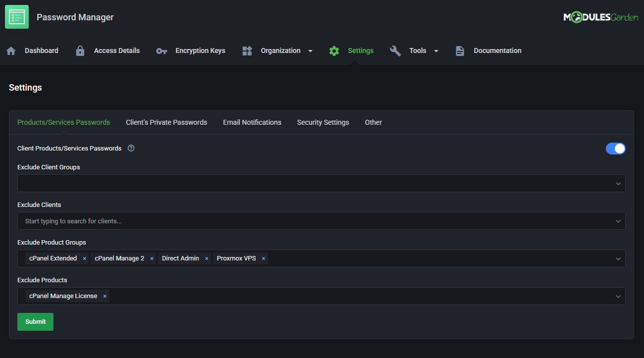This screenshot has width=644, height=358.
Task: Click the help icon beside Client Products/Services Passwords
Action: coord(131,148)
